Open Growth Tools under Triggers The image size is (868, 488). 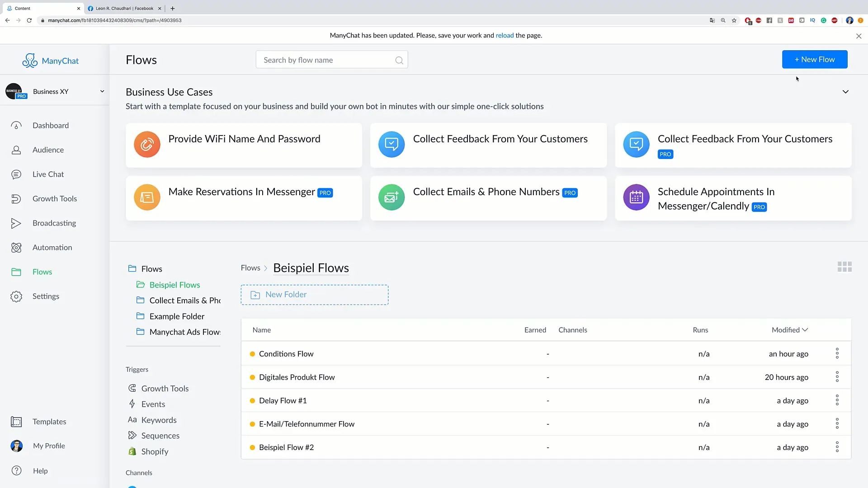[x=165, y=389]
